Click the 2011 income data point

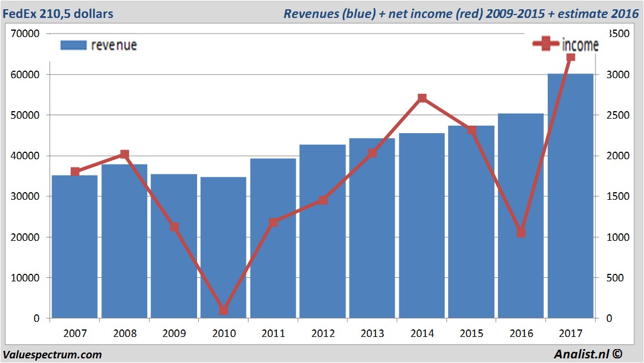click(x=273, y=222)
